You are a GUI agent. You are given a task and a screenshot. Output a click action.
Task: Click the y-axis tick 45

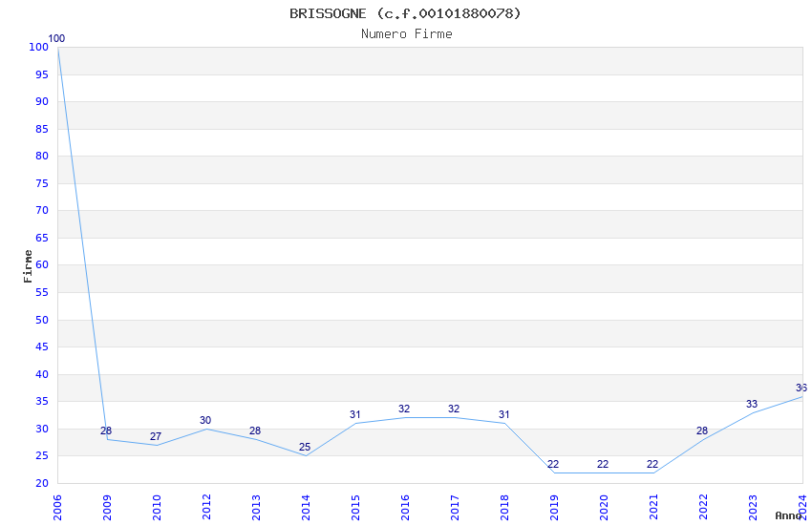(42, 346)
